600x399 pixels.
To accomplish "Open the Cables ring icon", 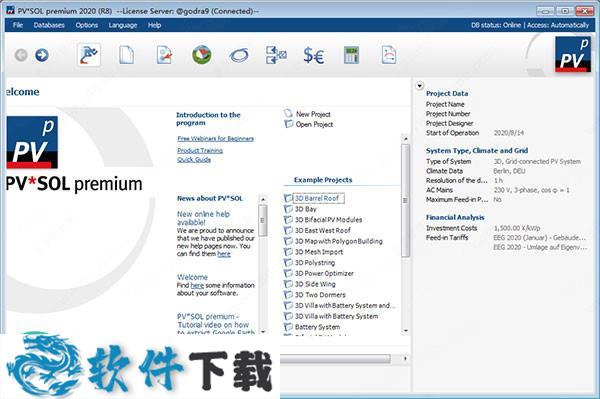I will (x=239, y=55).
